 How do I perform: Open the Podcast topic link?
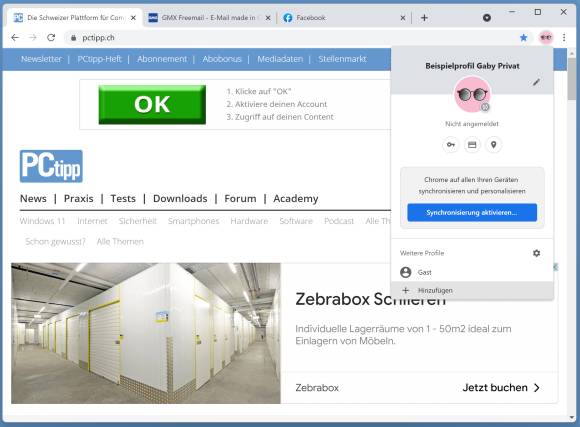[339, 221]
